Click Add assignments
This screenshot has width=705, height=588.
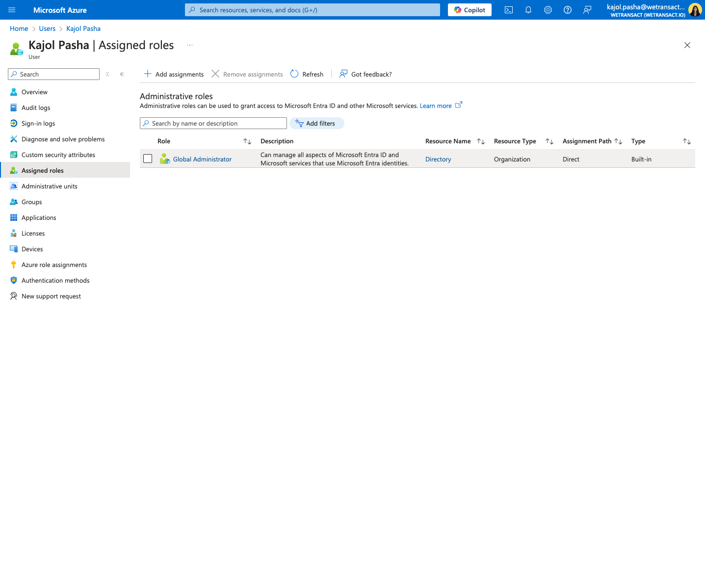pos(174,74)
